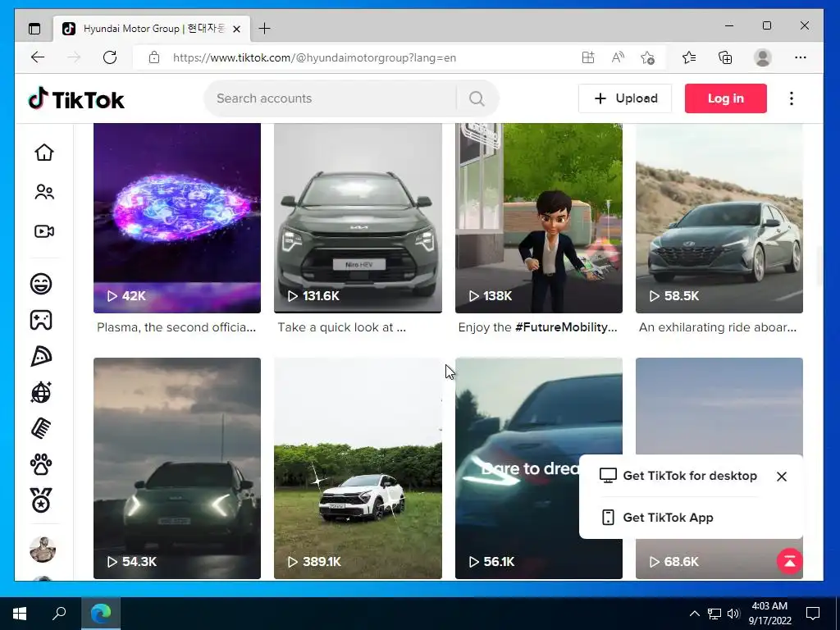Click caption 'Plasma, the second officia...'

176,327
